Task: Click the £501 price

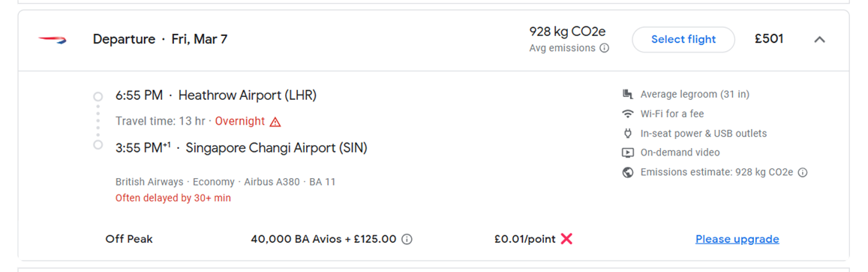Action: tap(769, 39)
